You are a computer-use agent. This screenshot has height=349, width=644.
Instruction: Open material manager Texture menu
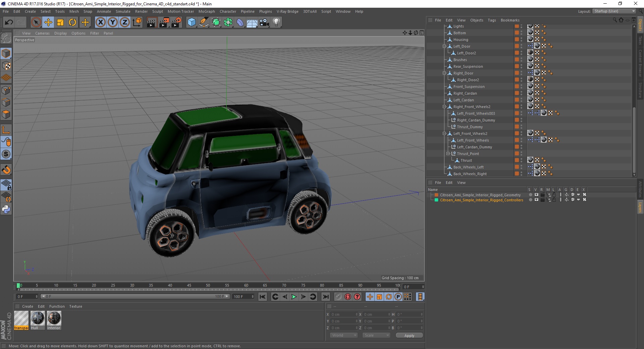(x=75, y=306)
